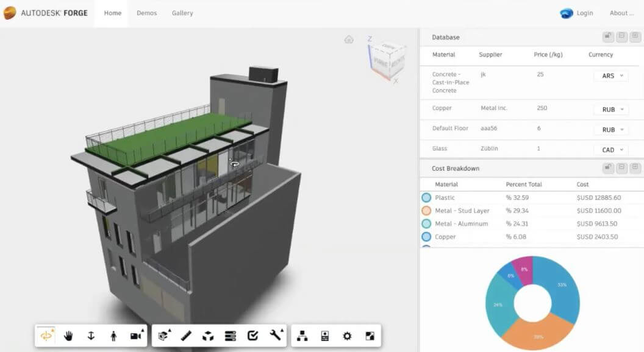
Task: Open the RUB currency dropdown for Copper
Action: click(x=610, y=109)
